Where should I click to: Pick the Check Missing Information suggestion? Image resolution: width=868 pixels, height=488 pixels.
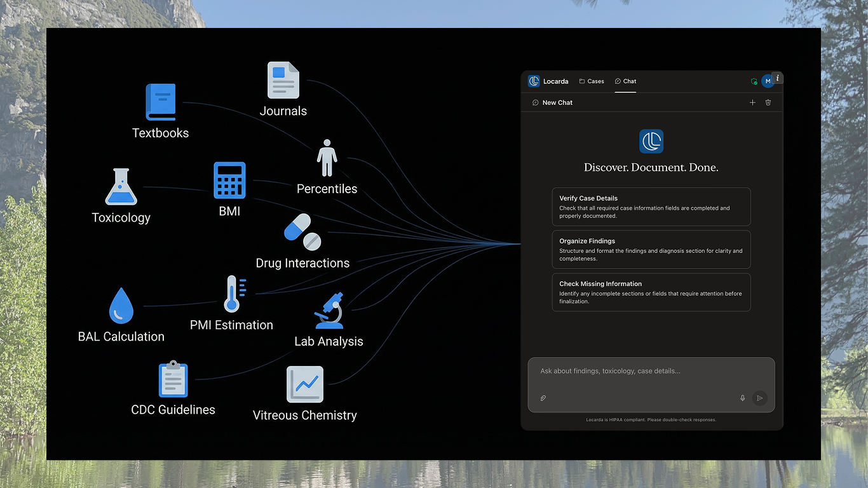pyautogui.click(x=651, y=292)
